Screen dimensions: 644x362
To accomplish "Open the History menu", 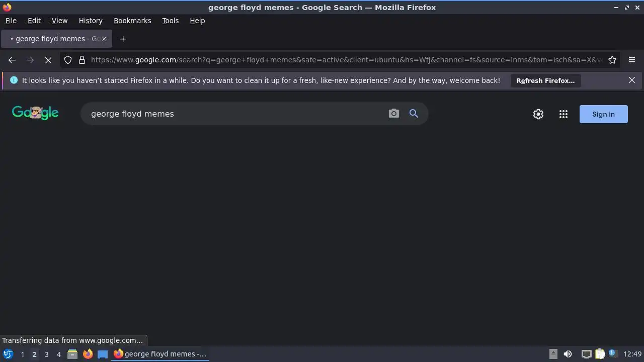I will click(x=91, y=21).
